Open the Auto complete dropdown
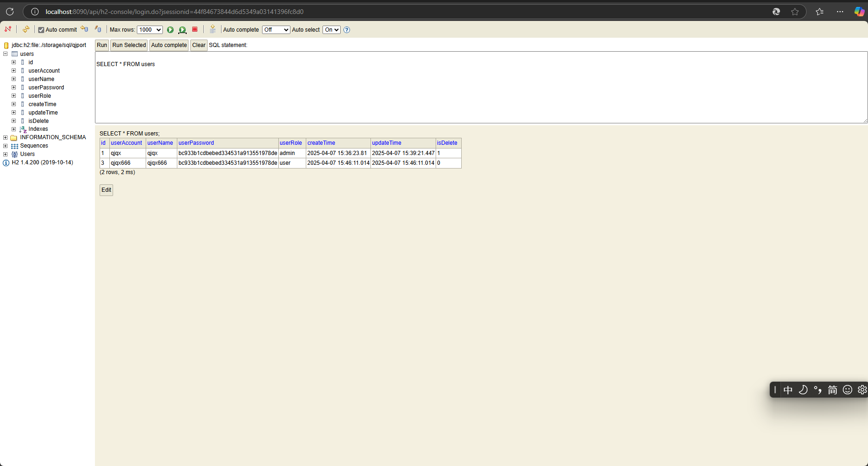 click(276, 30)
